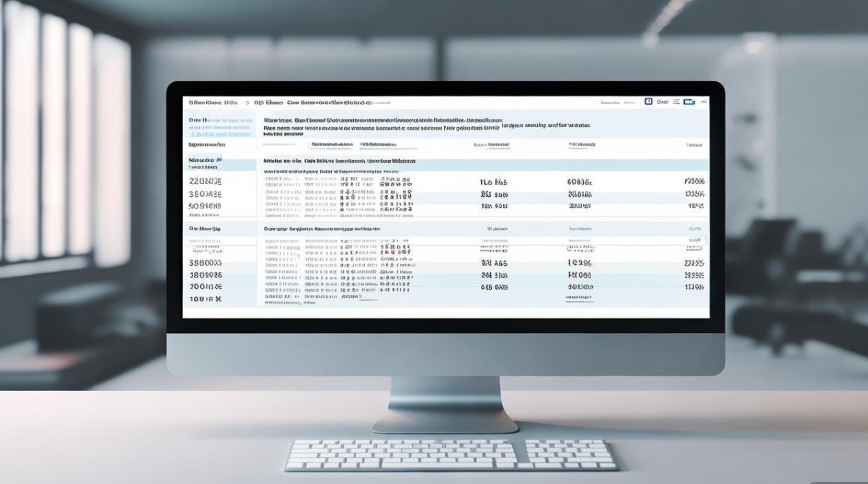Click the blue rectangle icon in the toolbar
This screenshot has width=868, height=484.
tap(689, 102)
